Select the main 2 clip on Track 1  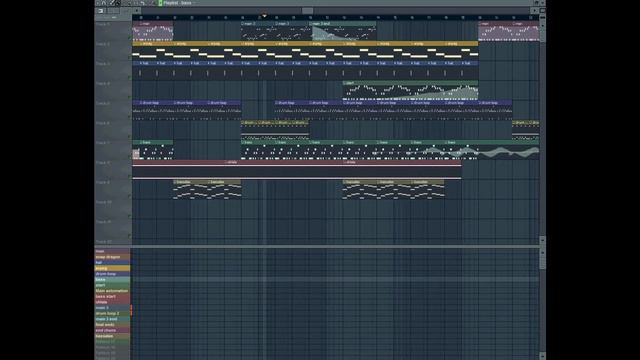(258, 31)
